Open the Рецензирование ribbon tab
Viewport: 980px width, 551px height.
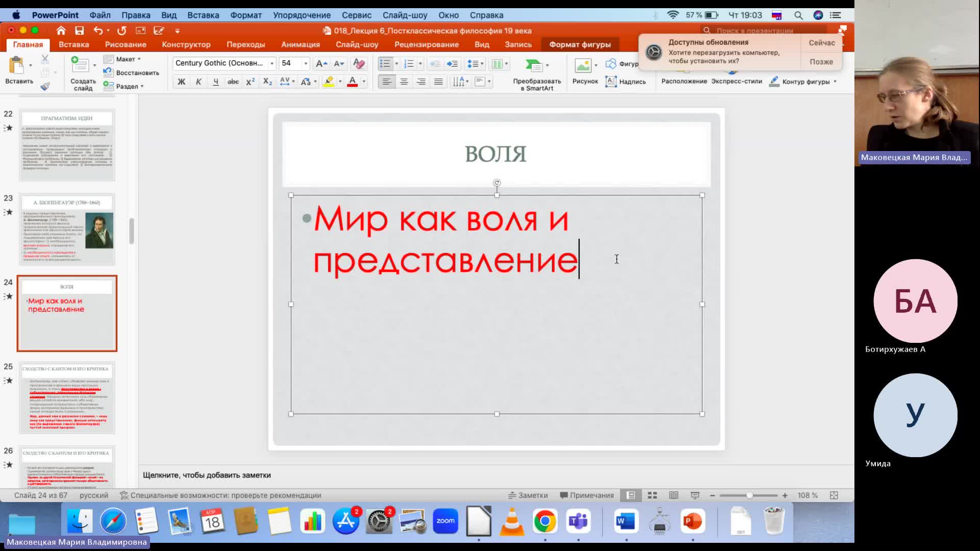[426, 44]
